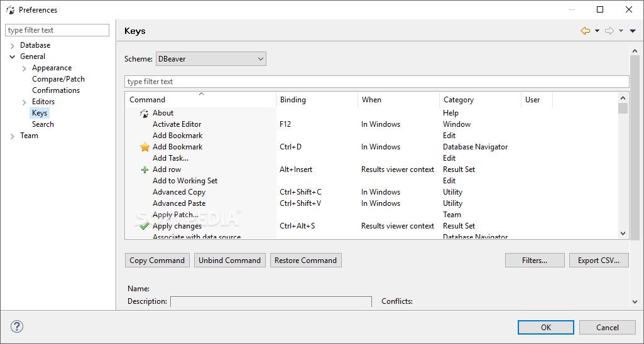Select the Editors tree item label
This screenshot has width=644, height=344.
43,102
